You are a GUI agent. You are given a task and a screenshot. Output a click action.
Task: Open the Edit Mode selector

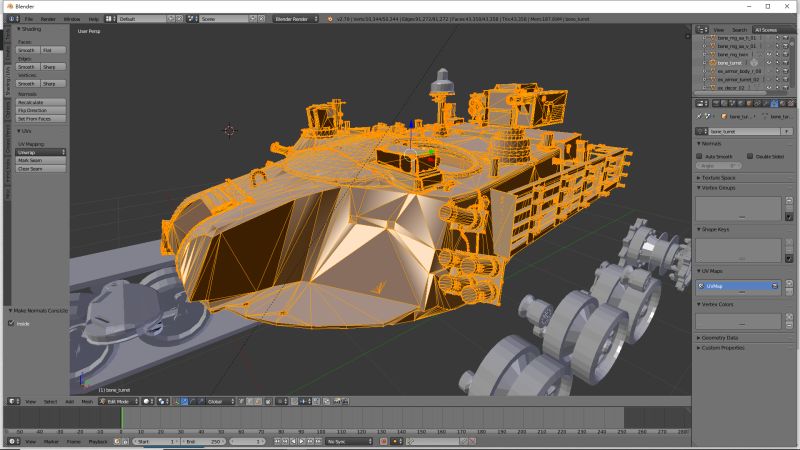[x=119, y=402]
